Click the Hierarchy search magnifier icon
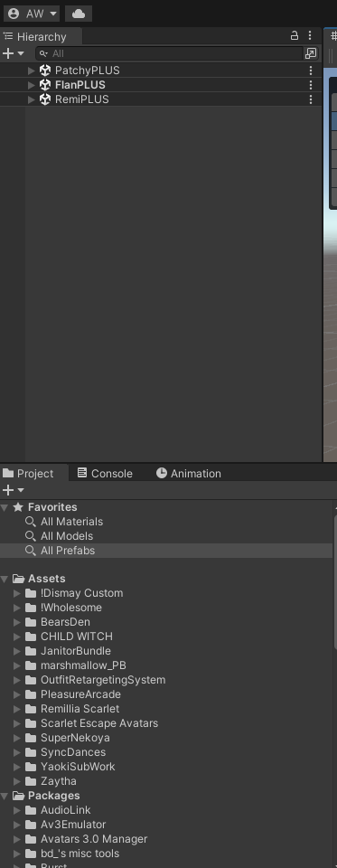 tap(43, 53)
